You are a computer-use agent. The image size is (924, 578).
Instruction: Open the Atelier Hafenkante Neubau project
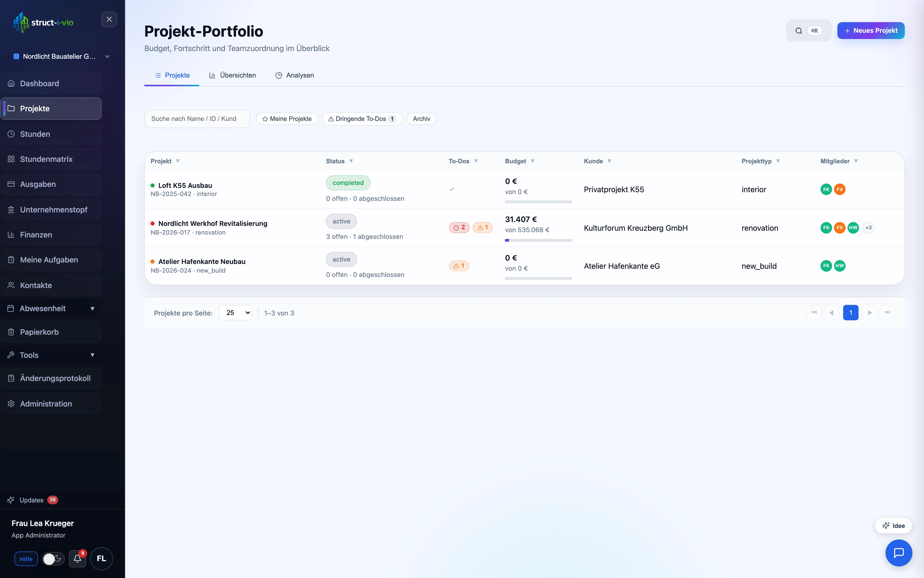coord(202,262)
